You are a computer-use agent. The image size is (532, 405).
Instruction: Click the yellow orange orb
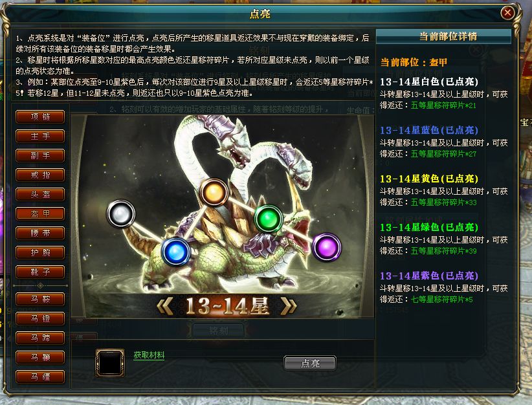point(214,192)
